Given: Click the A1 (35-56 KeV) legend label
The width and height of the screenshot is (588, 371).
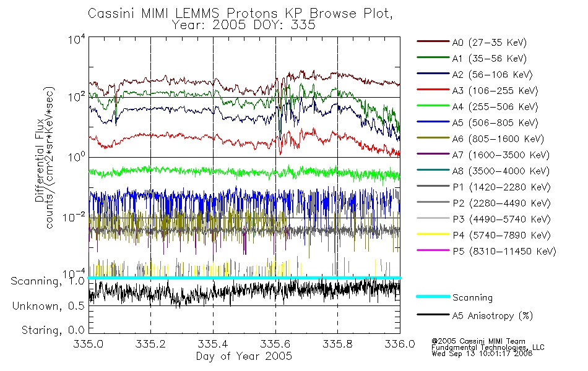Looking at the screenshot, I should pos(489,59).
